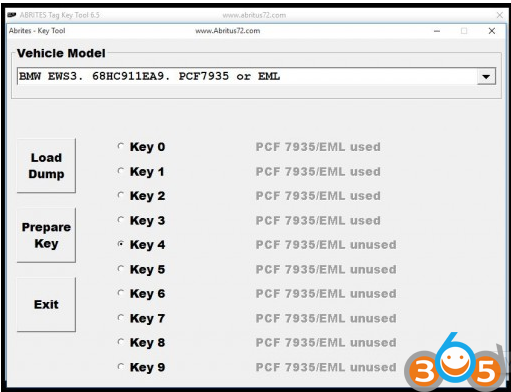Click the Key 1 'PCF 7935/EML used' status

tap(318, 171)
